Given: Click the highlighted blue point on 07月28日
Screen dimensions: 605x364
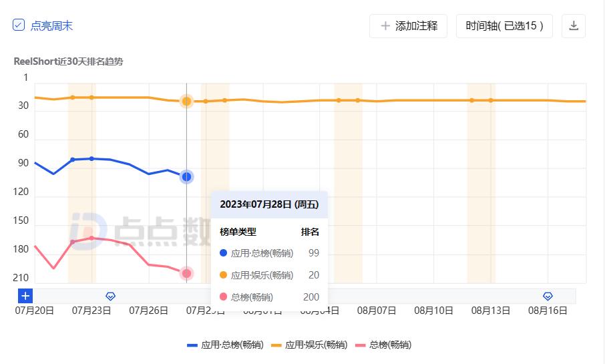Looking at the screenshot, I should (187, 177).
